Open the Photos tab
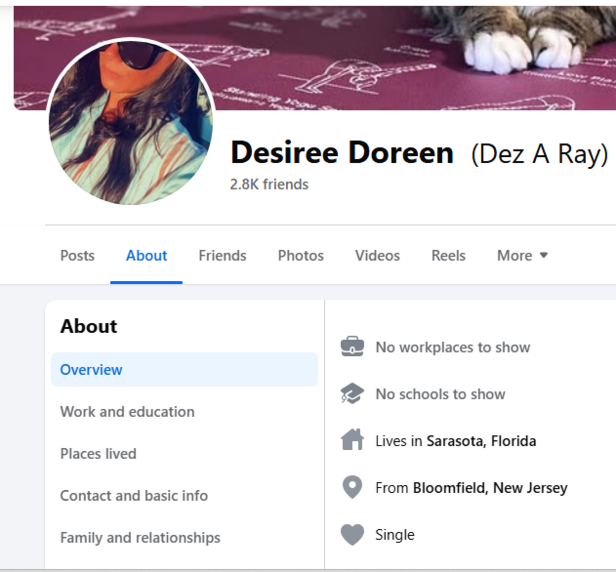The width and height of the screenshot is (616, 572). [x=301, y=255]
